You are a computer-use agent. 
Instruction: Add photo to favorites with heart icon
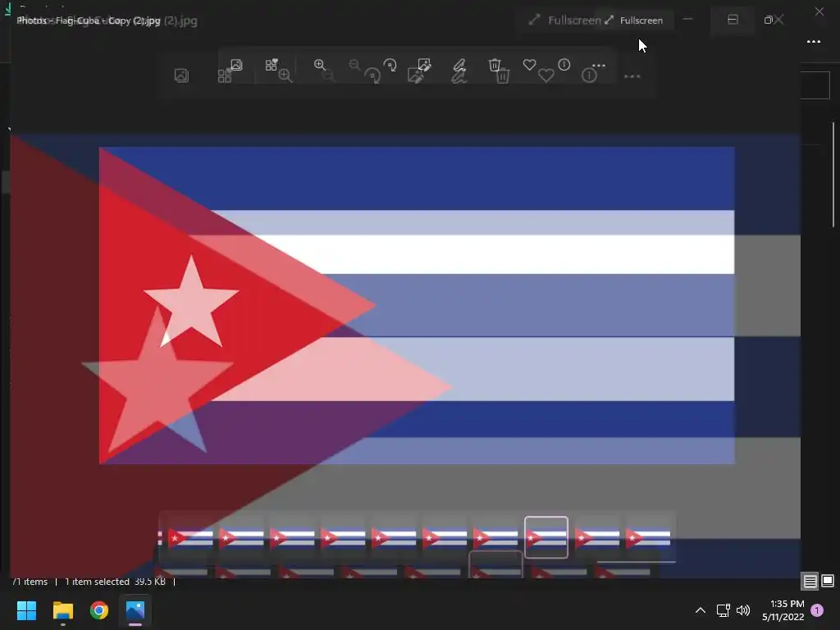[x=529, y=65]
